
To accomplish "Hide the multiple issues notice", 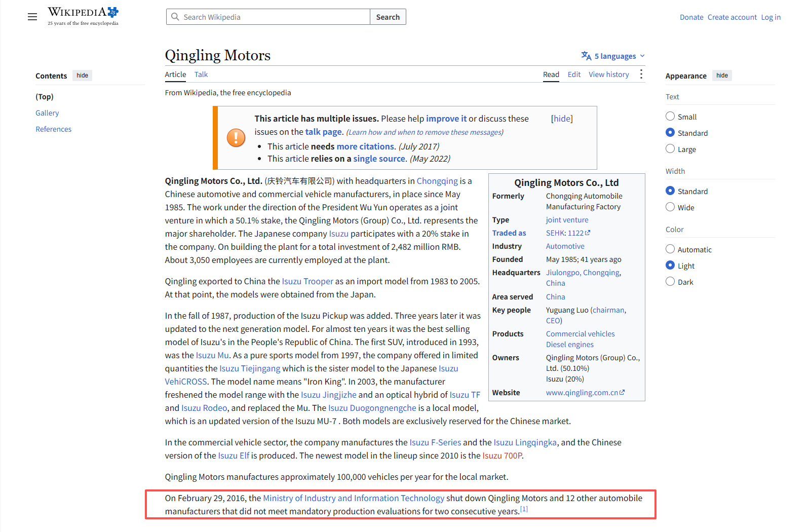I will [x=562, y=119].
